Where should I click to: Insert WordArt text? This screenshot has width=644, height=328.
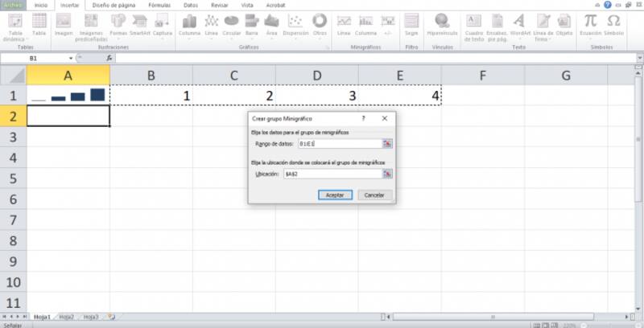click(x=519, y=23)
